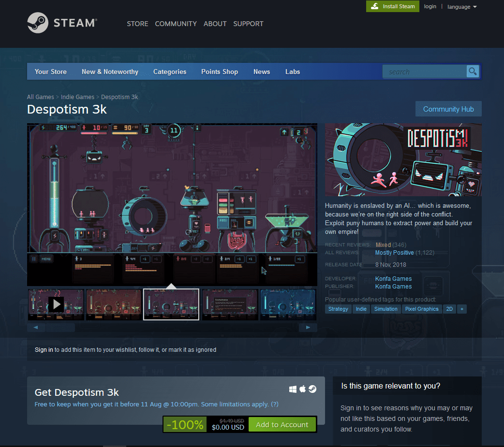Click the Get Despotism 3k heading
The width and height of the screenshot is (504, 447).
coord(77,392)
